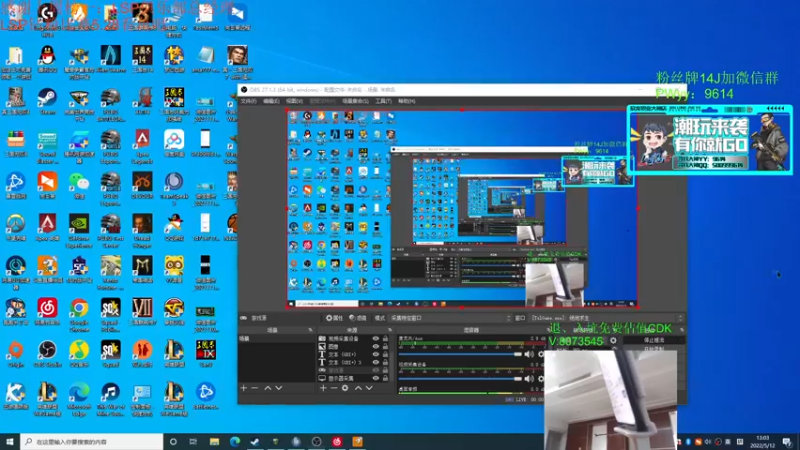Open the 场景集合(S) menu
Viewport: 800px width, 450px height.
[x=355, y=101]
